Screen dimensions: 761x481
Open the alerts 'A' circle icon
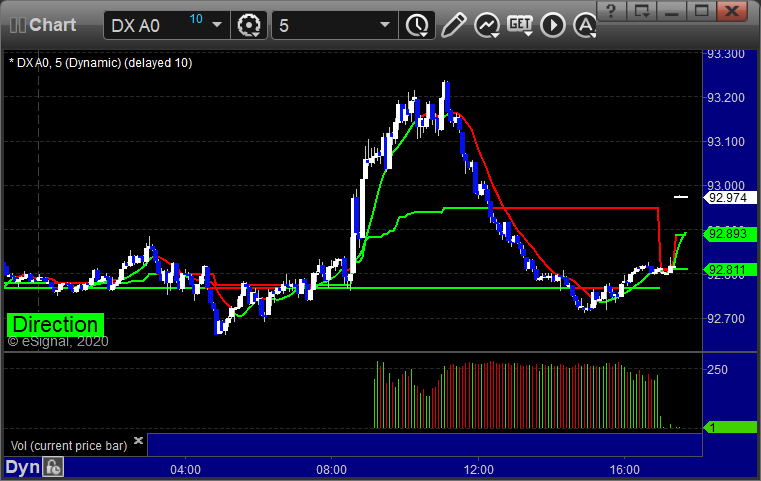[x=585, y=25]
